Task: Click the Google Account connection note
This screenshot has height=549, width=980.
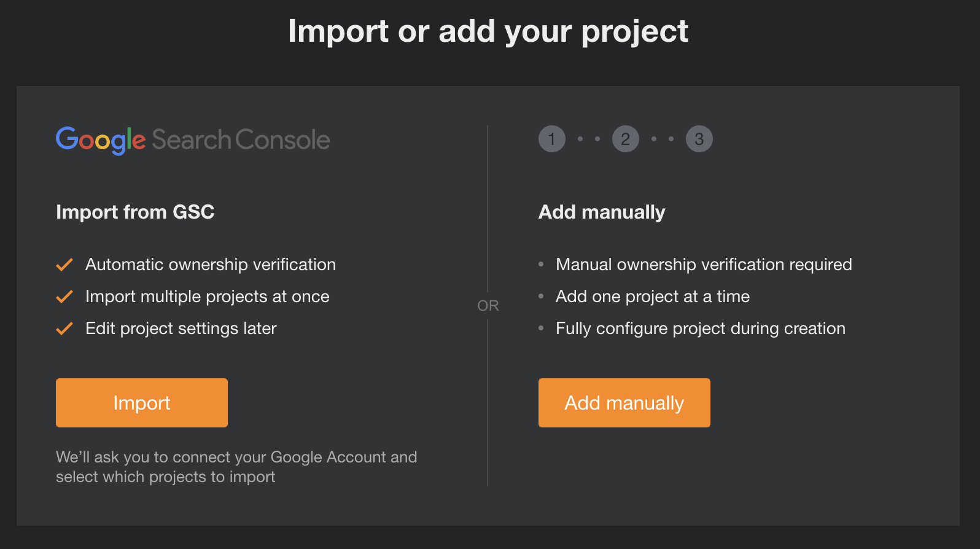Action: pyautogui.click(x=236, y=467)
